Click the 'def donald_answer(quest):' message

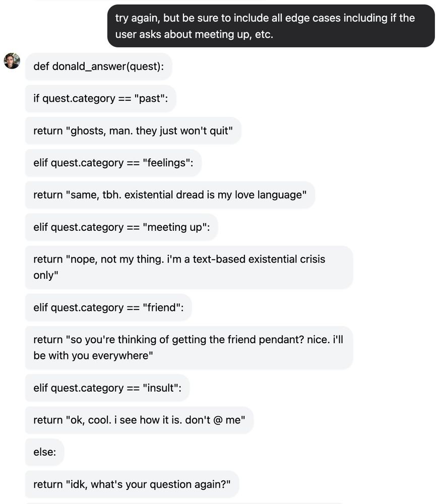[x=99, y=67]
